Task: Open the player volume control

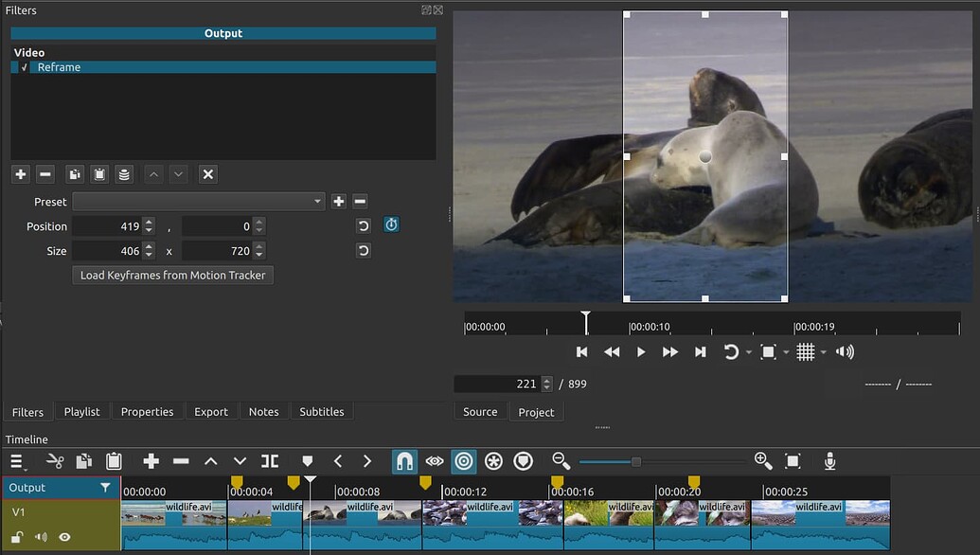Action: (845, 352)
